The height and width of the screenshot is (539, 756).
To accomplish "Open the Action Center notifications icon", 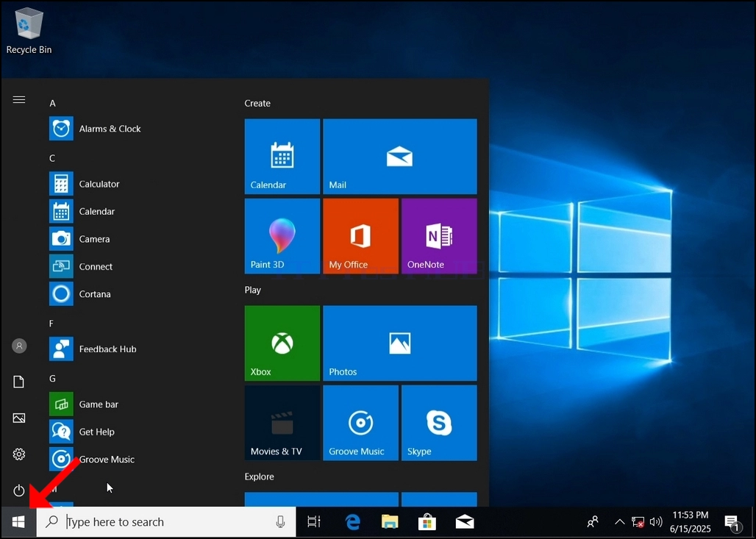I will pos(732,522).
